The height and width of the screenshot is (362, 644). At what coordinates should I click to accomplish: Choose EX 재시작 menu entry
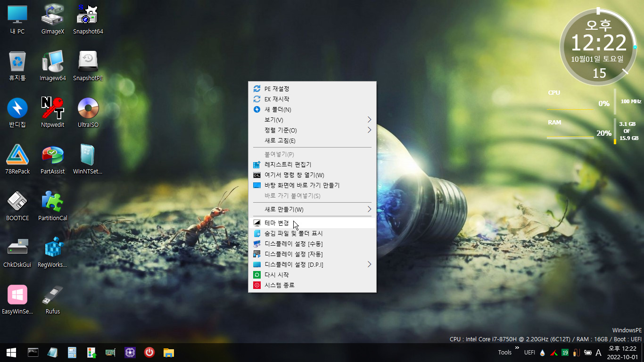(312, 99)
